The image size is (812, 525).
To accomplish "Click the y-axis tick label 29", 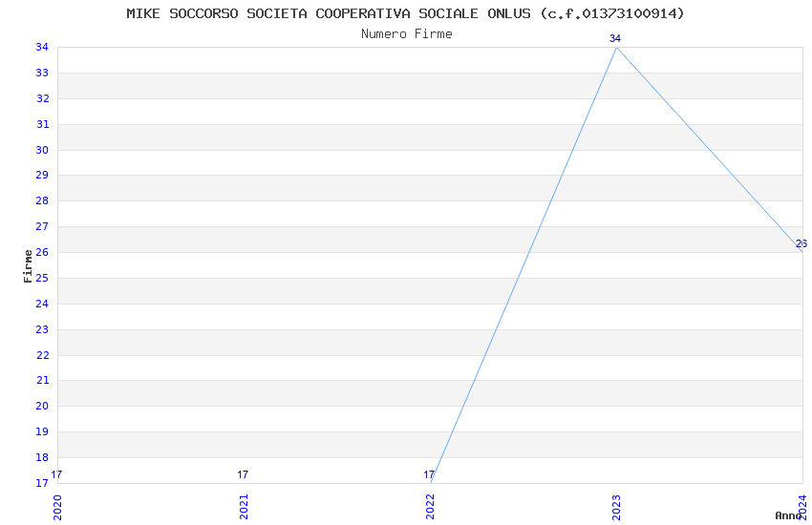I will tap(42, 175).
